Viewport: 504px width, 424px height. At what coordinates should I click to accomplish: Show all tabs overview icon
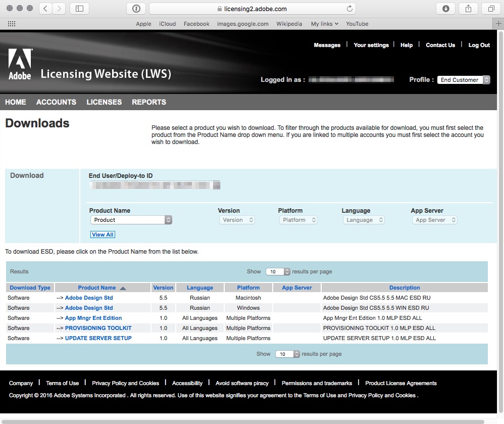(491, 9)
